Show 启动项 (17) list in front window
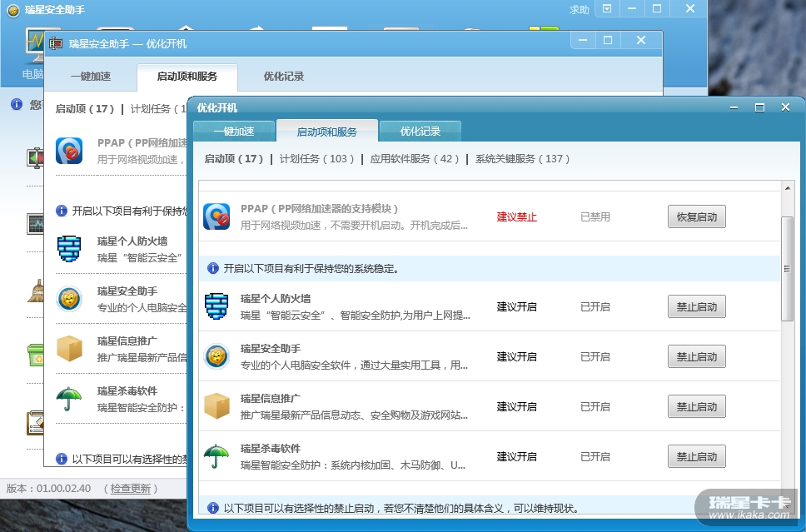Screen dimensions: 806x532 tap(234, 159)
